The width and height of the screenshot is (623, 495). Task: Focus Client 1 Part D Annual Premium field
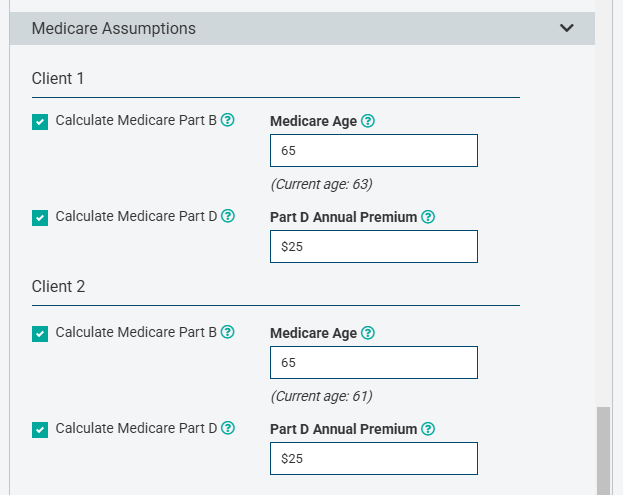click(x=374, y=246)
